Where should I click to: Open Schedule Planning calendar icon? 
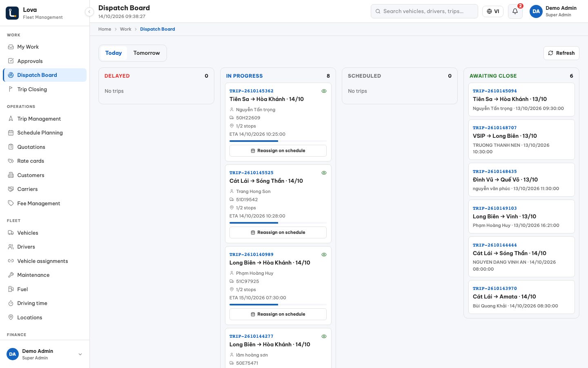[x=11, y=132]
